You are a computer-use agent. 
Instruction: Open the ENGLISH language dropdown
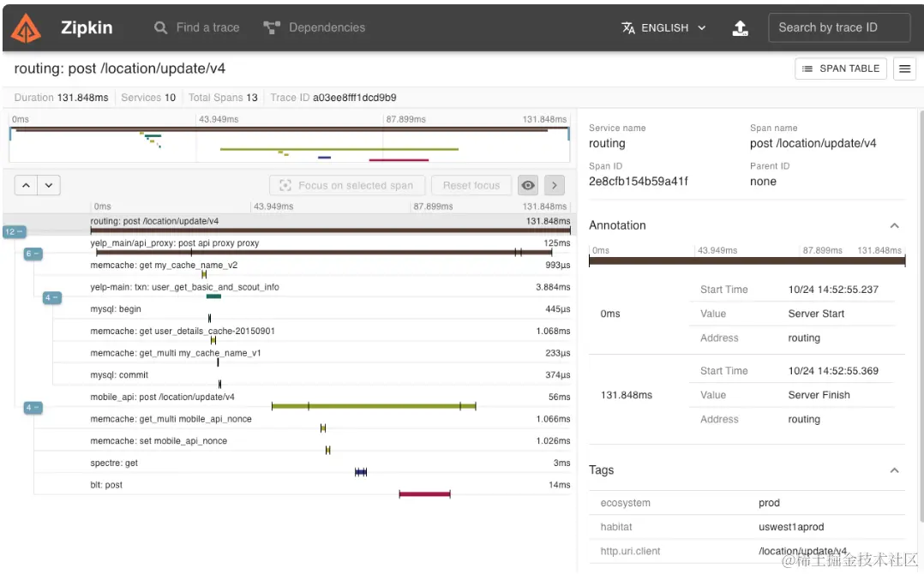tap(663, 27)
